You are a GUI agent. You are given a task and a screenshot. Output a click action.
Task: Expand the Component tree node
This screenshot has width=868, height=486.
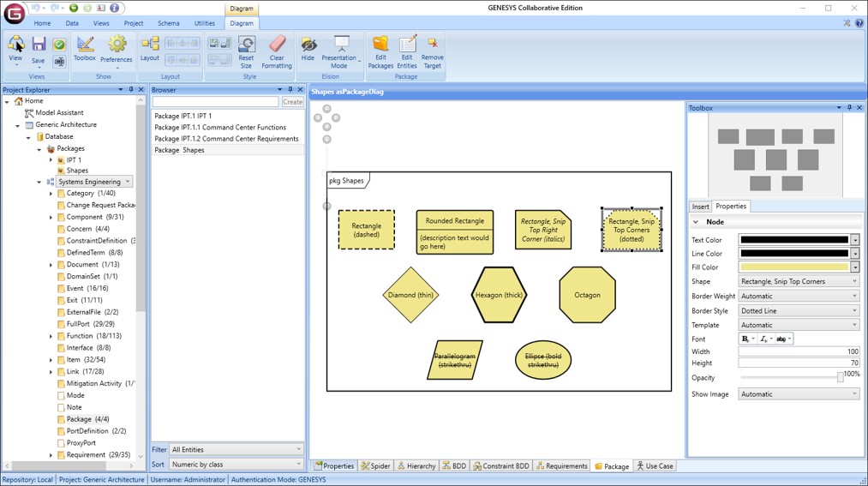coord(51,218)
